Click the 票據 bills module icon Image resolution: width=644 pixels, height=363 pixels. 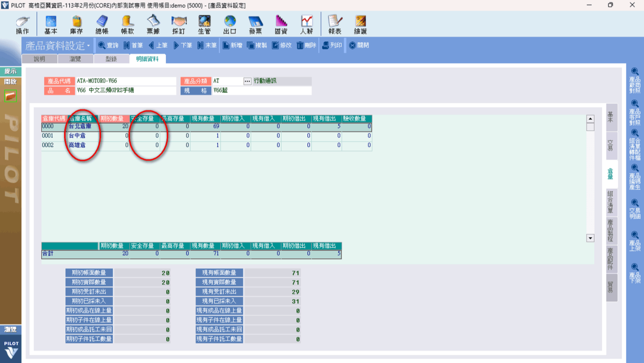(x=153, y=24)
